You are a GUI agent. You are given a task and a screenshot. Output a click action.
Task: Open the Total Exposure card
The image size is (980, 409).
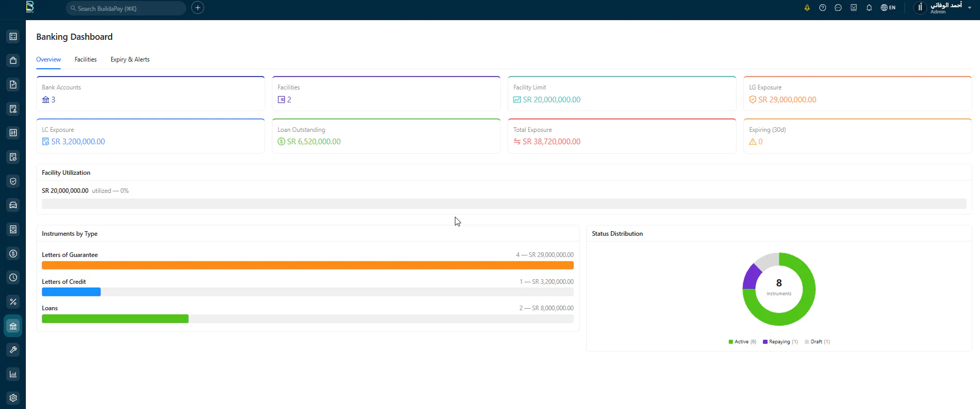click(622, 136)
